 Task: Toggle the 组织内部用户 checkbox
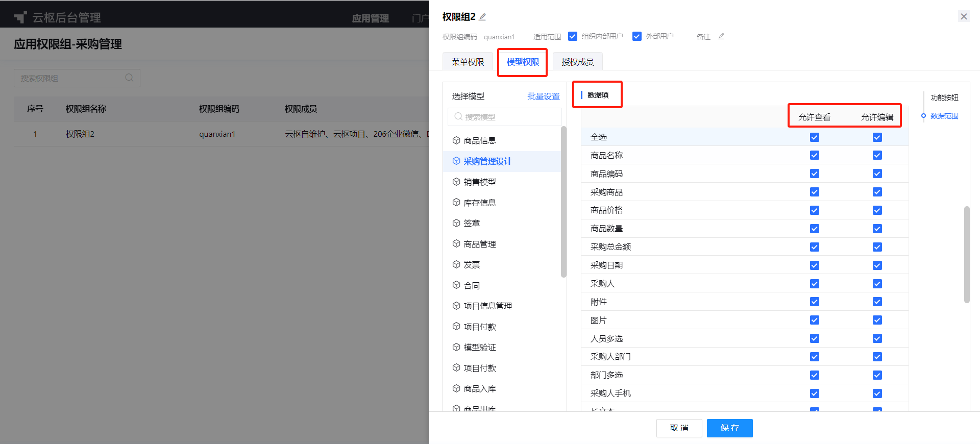coord(573,36)
